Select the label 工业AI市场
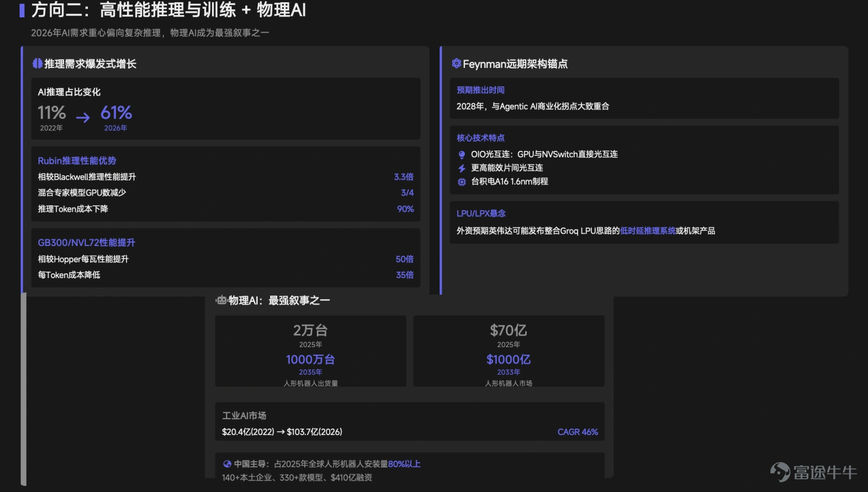The height and width of the screenshot is (492, 868). click(244, 416)
